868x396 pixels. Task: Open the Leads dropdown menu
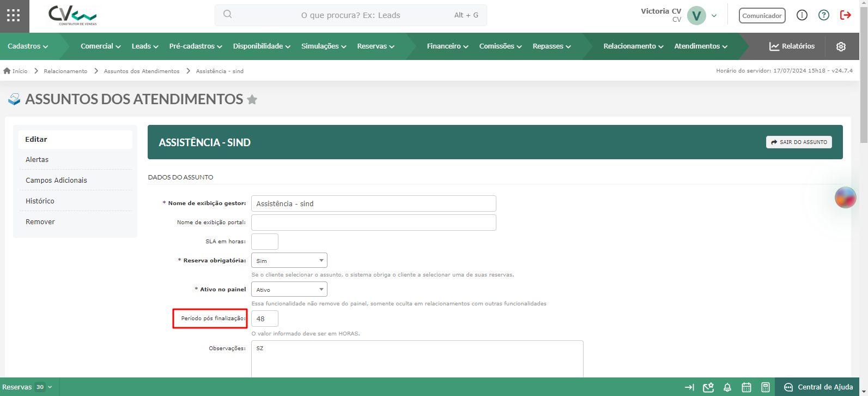tap(145, 46)
